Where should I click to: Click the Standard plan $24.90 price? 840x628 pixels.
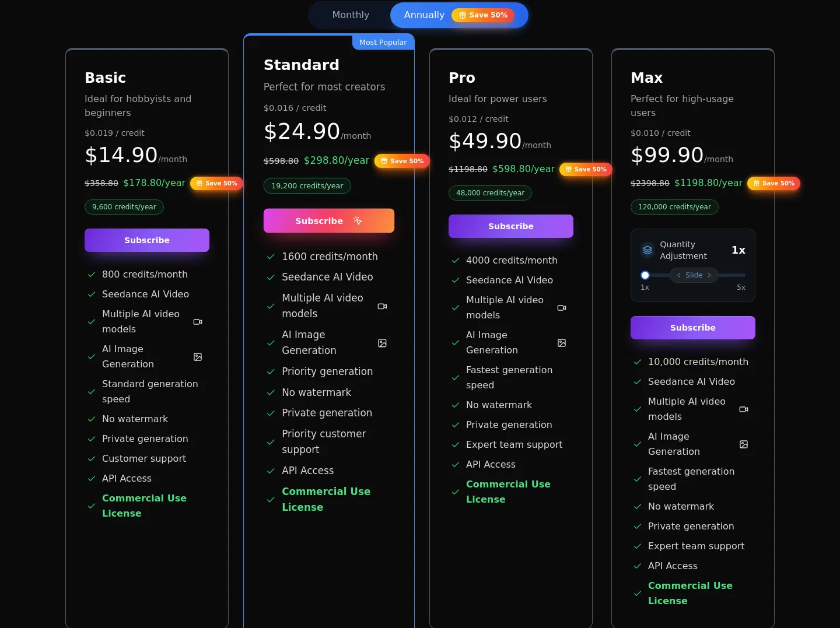coord(302,132)
